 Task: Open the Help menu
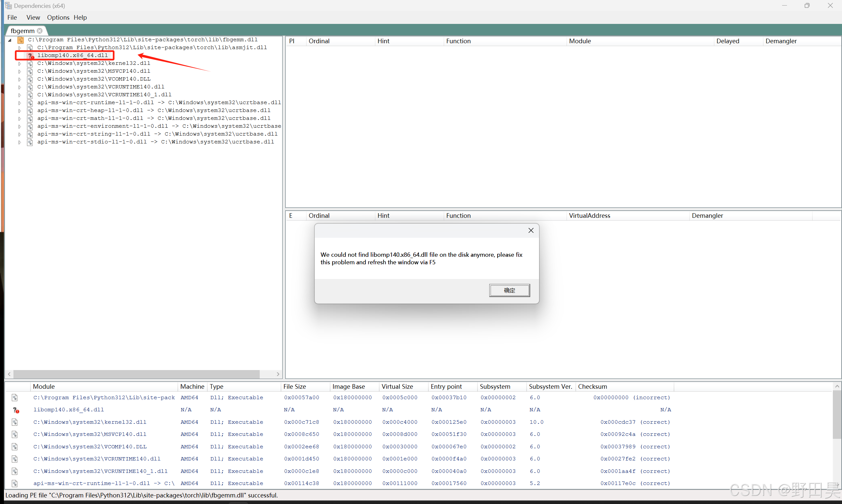click(x=80, y=17)
